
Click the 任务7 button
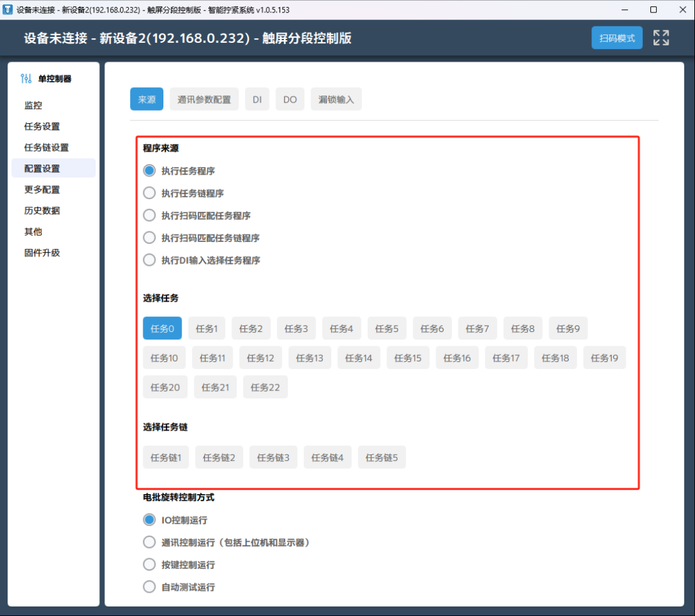[x=478, y=329]
